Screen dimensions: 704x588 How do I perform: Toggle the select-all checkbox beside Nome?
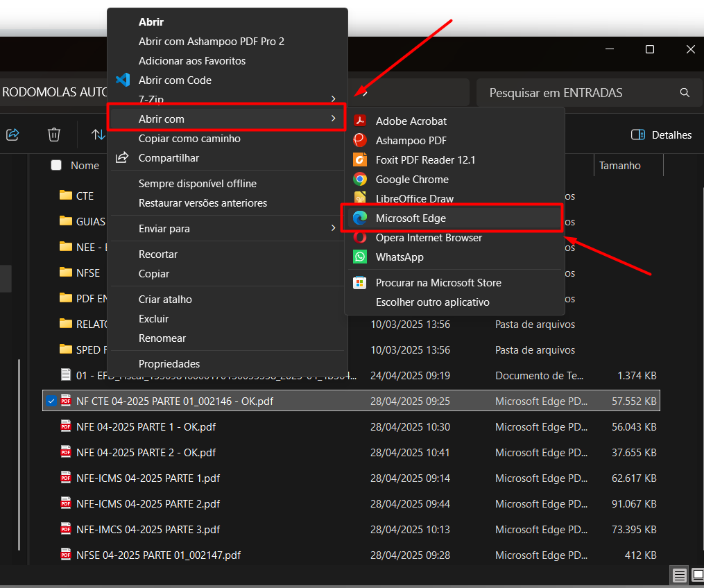click(56, 166)
